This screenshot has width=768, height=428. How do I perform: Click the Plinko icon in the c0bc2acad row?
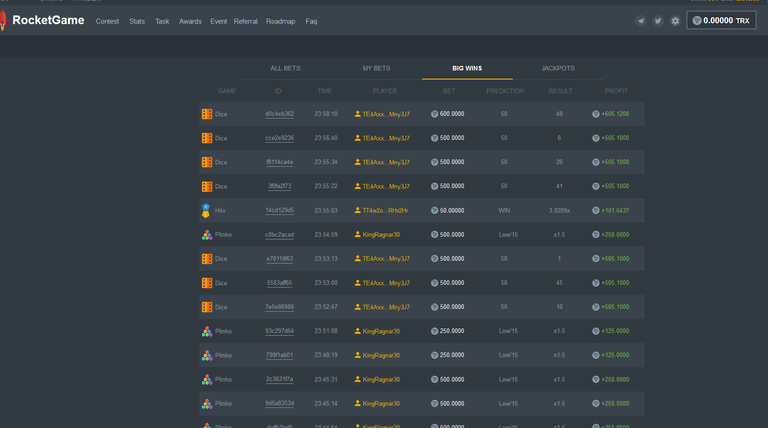(x=207, y=235)
